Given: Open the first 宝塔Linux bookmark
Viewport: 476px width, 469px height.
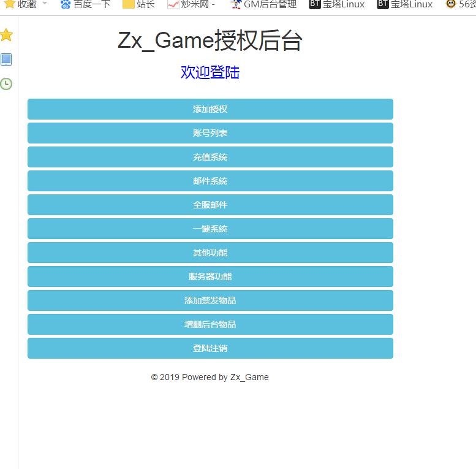Looking at the screenshot, I should click(337, 4).
